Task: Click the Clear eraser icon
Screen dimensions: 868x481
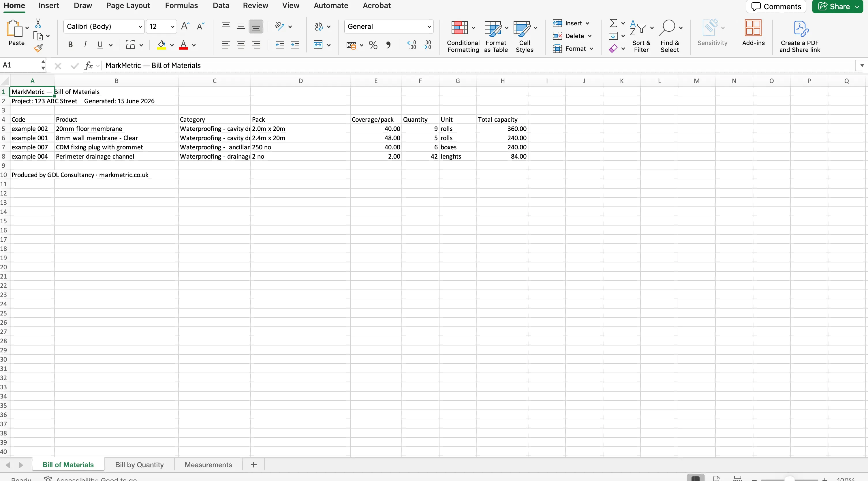Action: pos(613,48)
